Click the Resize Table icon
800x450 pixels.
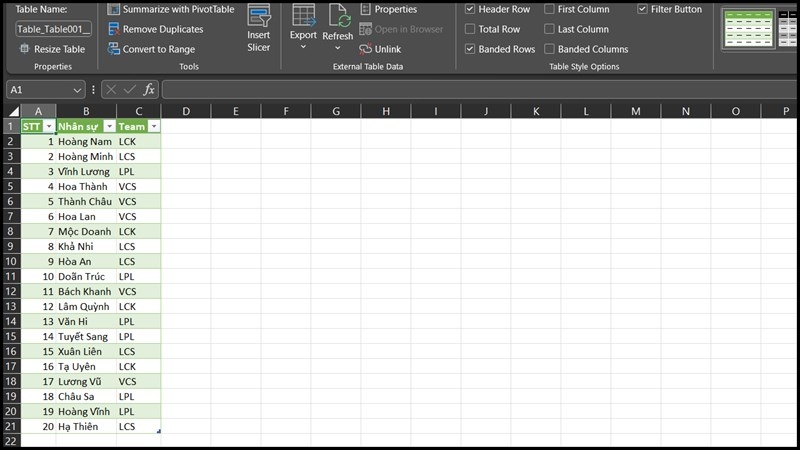(24, 49)
